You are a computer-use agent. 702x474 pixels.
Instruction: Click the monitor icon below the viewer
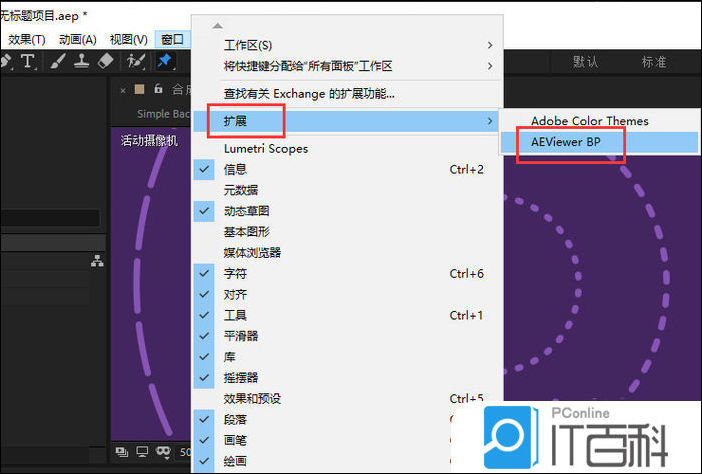click(x=142, y=452)
